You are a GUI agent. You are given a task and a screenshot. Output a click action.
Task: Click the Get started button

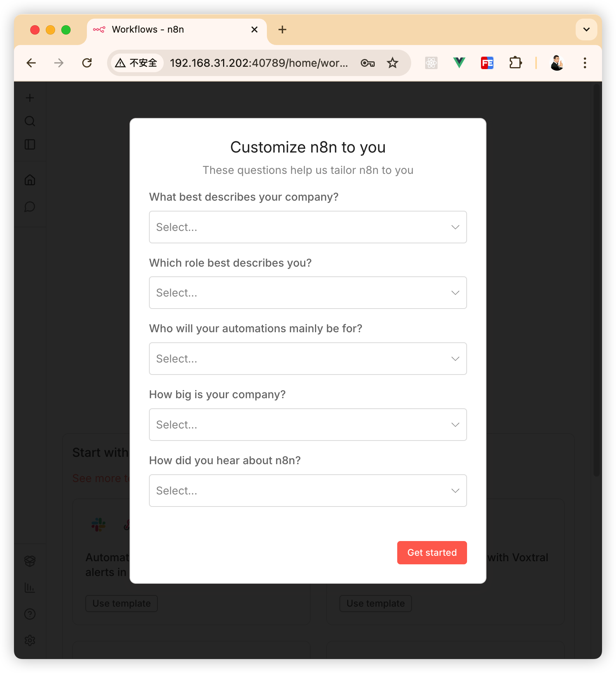click(432, 553)
